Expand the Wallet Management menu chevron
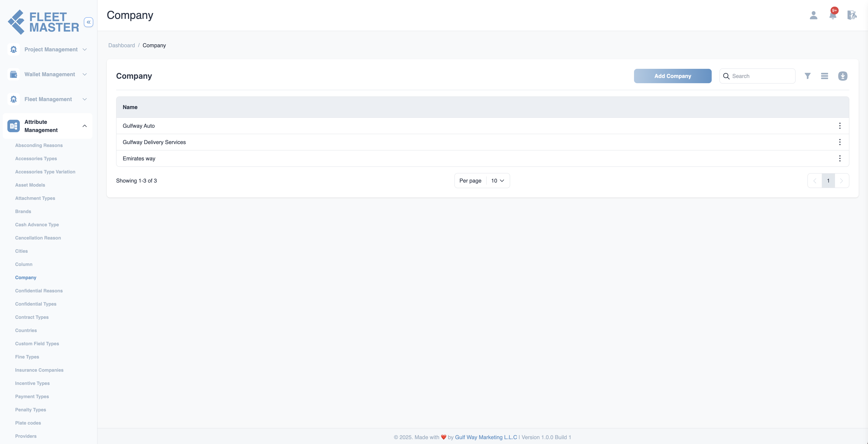 [85, 74]
